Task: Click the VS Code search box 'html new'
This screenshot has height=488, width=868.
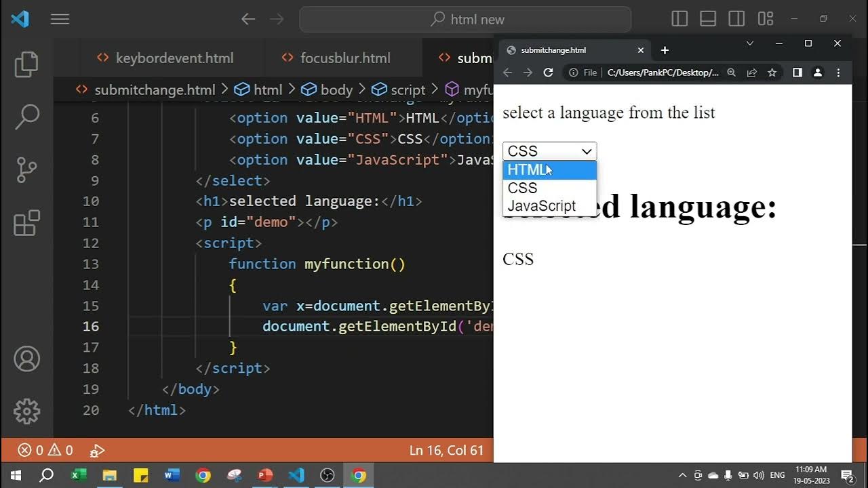Action: [465, 20]
